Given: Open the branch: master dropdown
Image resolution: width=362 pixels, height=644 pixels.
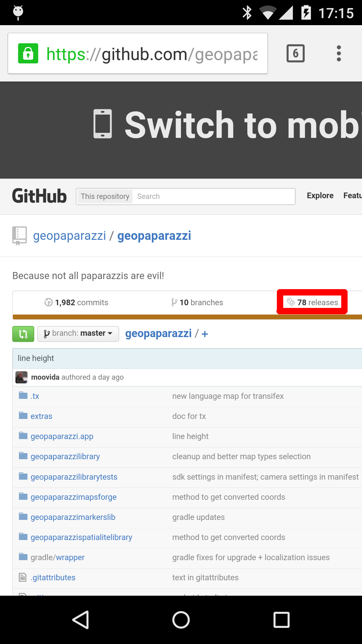Looking at the screenshot, I should click(x=78, y=334).
